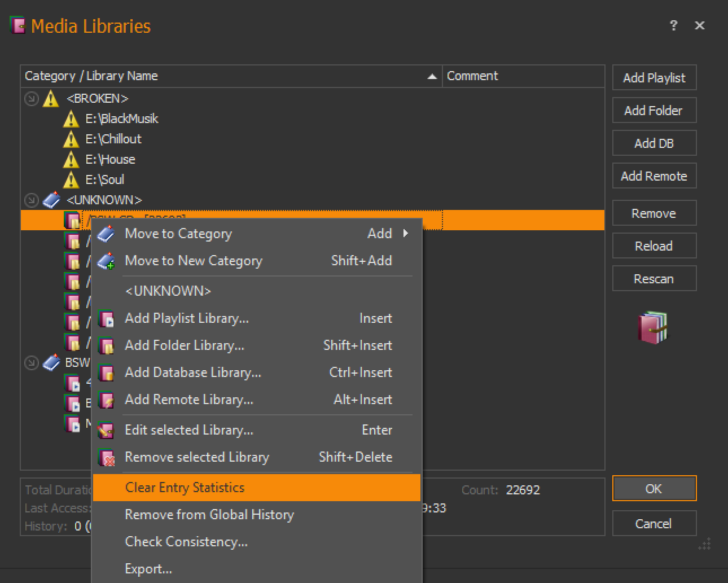Click the large media library books icon

click(653, 328)
